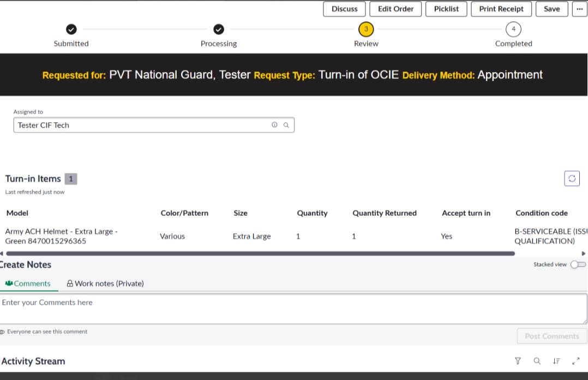Click the Discuss button
This screenshot has height=380, width=588.
(344, 9)
